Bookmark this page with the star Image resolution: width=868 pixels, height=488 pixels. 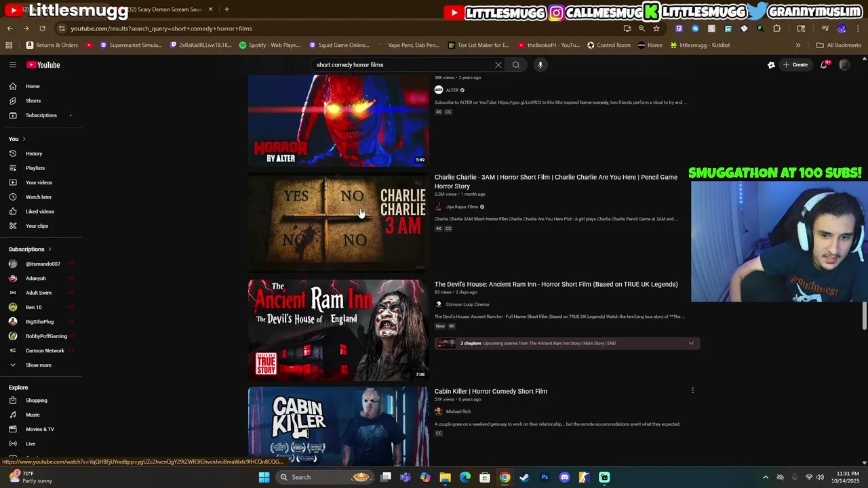[x=656, y=28]
